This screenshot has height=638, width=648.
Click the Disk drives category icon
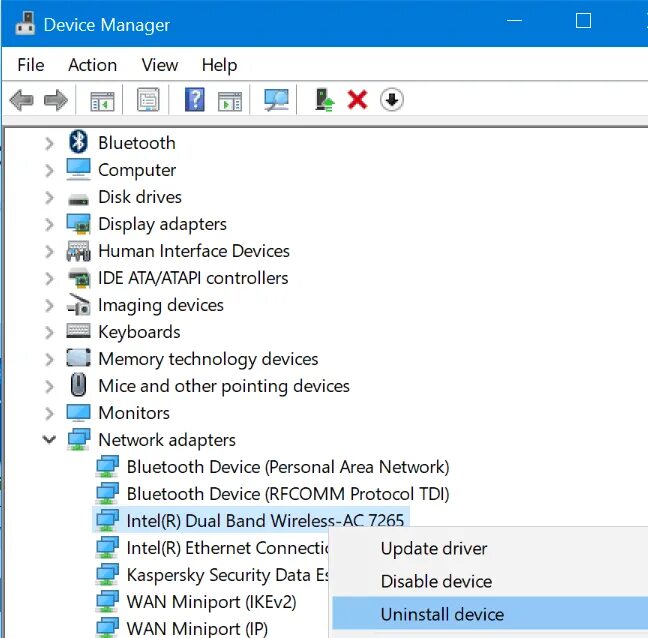(x=78, y=200)
